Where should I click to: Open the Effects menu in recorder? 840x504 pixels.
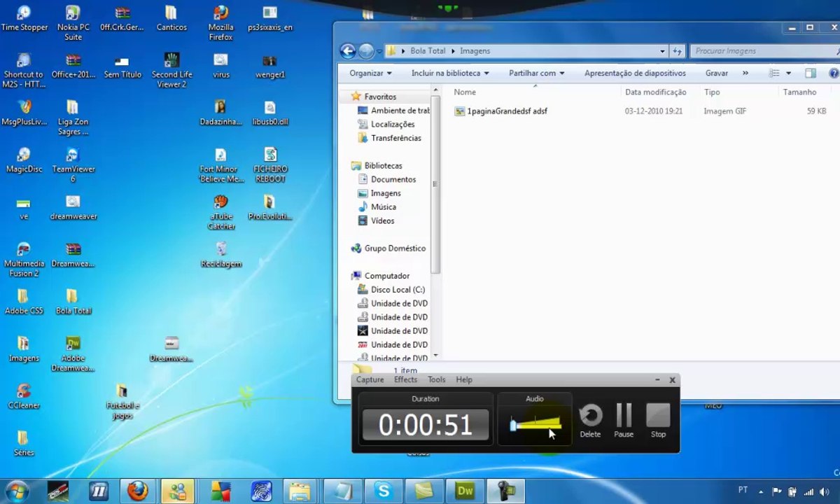[x=405, y=379]
